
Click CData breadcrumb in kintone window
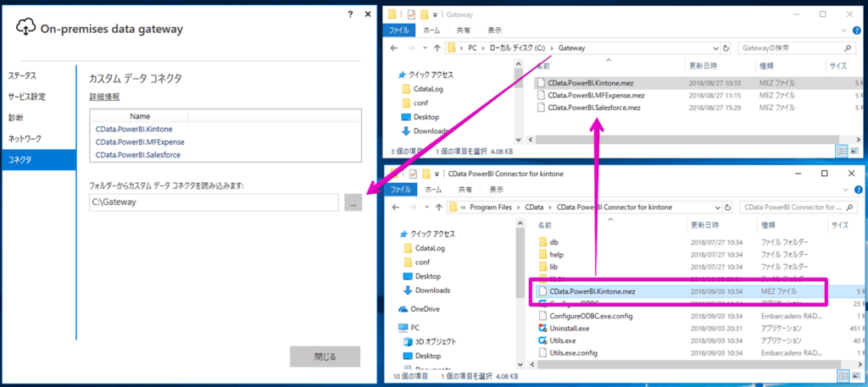[x=534, y=207]
